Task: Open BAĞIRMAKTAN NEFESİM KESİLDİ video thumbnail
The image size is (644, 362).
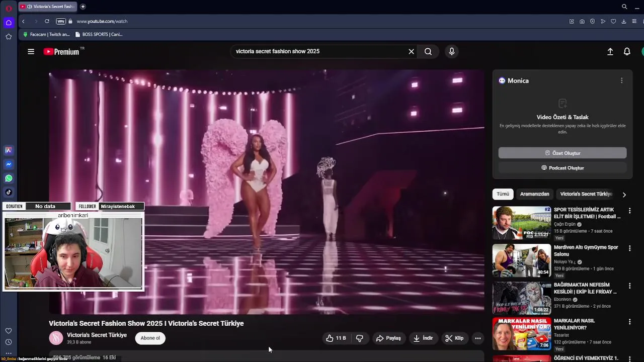Action: tap(522, 298)
